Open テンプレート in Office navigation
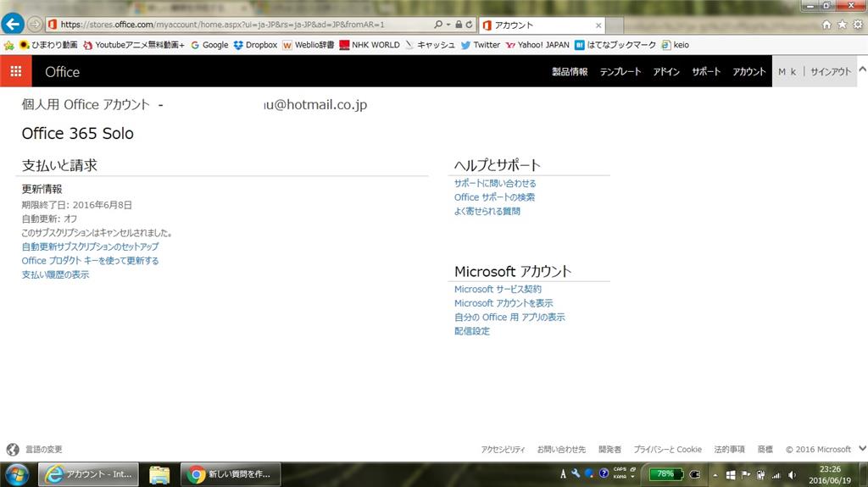Viewport: 868px width, 487px height. click(x=620, y=71)
